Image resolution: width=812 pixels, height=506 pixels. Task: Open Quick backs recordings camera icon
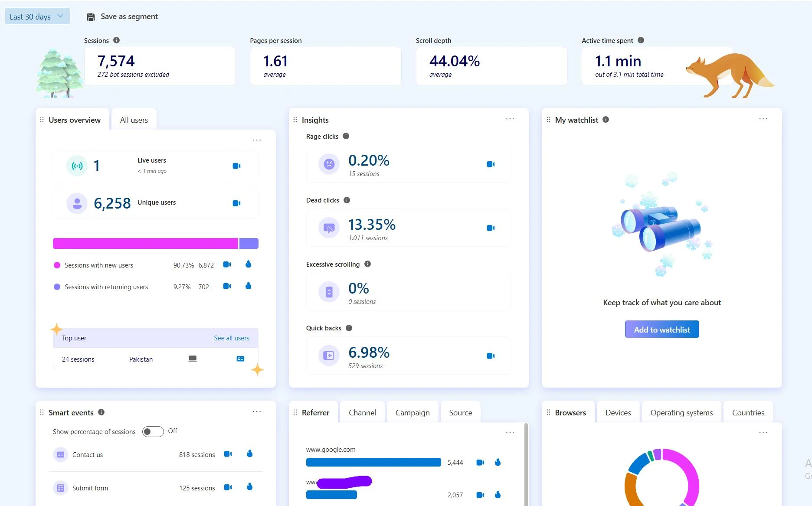[491, 356]
